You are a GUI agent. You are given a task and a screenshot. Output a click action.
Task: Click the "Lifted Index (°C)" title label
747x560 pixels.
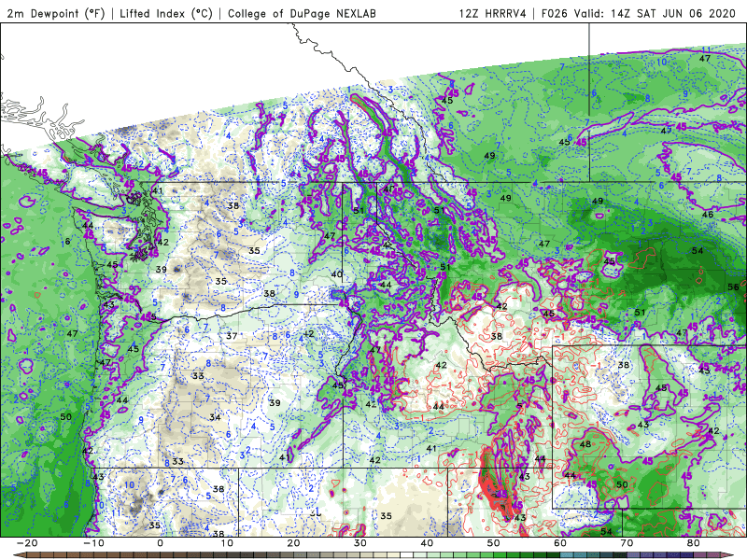click(x=166, y=13)
